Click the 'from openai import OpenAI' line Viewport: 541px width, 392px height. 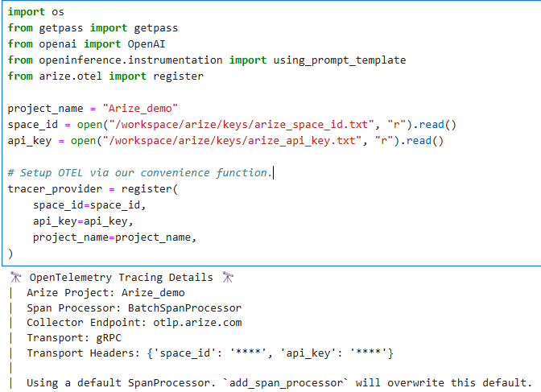[x=81, y=44]
